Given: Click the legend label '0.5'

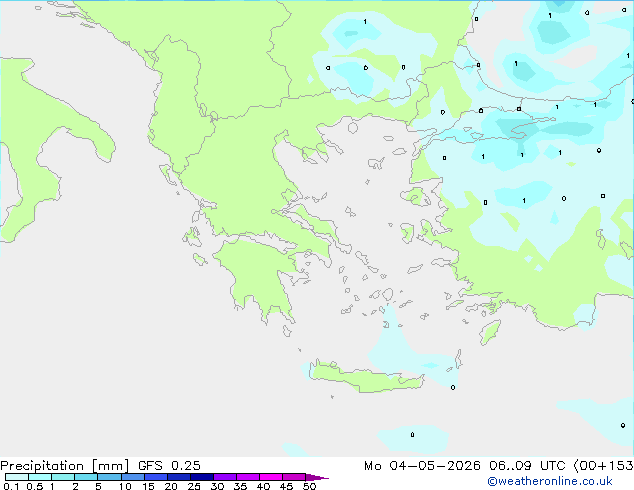Looking at the screenshot, I should point(35,486).
